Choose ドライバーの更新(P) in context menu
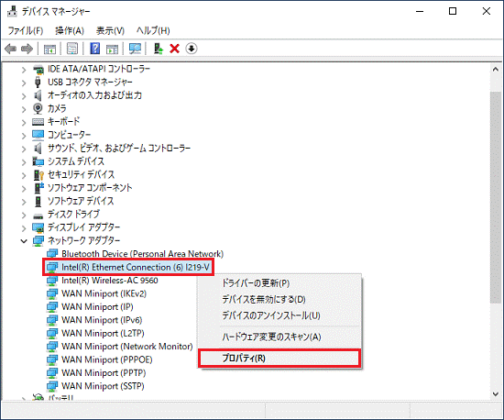This screenshot has height=420, width=504. point(279,283)
